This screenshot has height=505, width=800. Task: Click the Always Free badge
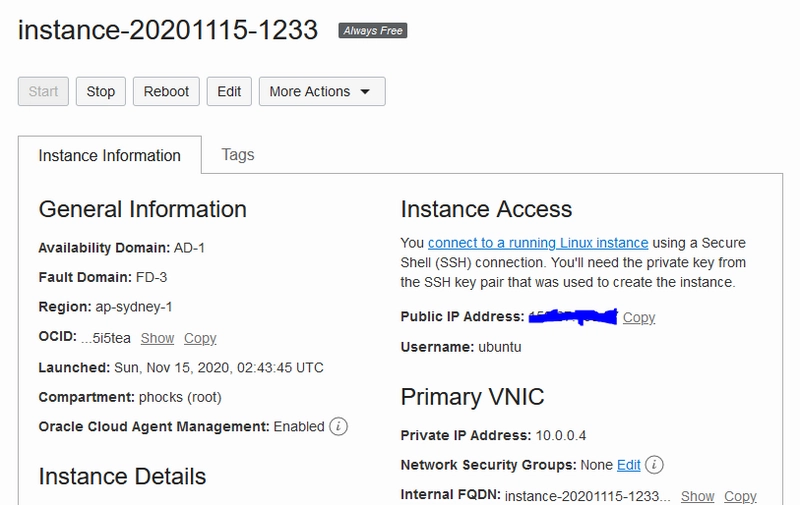point(372,31)
